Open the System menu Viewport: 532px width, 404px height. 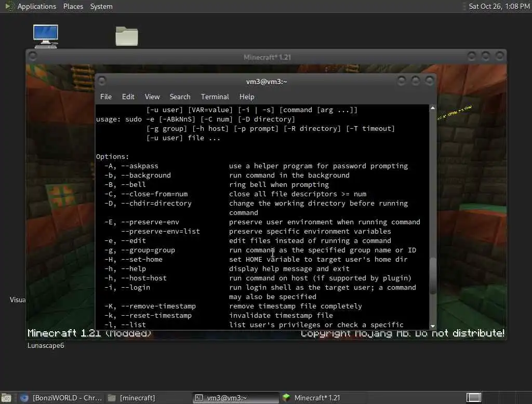(x=101, y=6)
